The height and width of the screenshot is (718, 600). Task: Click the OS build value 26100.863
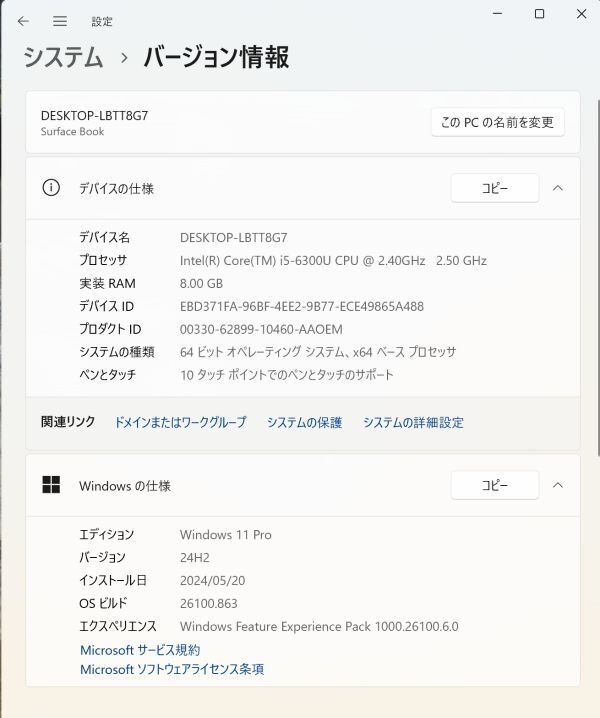pyautogui.click(x=208, y=603)
